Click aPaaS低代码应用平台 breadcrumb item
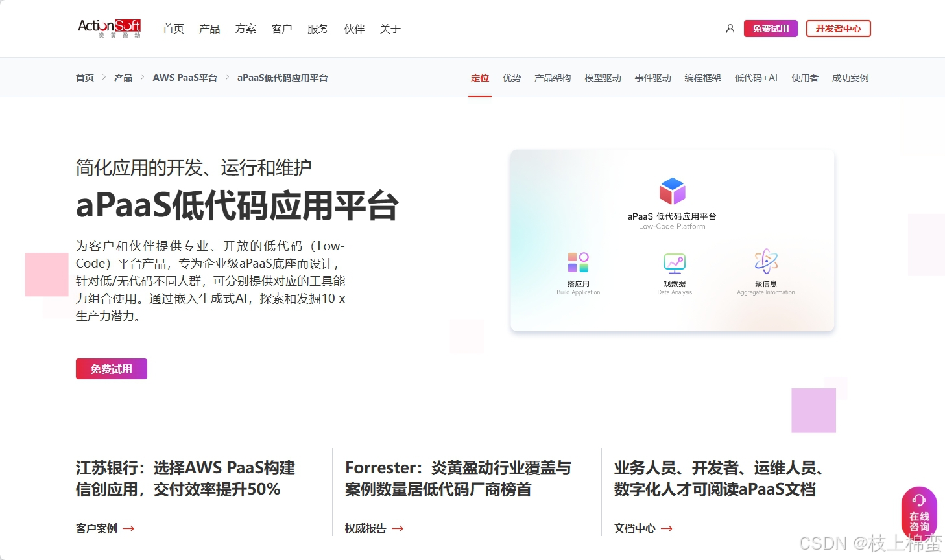The width and height of the screenshot is (945, 560). pyautogui.click(x=282, y=78)
